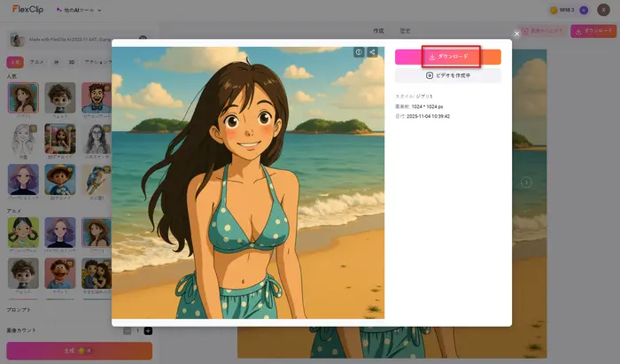
Task: Click the 生成 generate button
Action: [x=79, y=351]
